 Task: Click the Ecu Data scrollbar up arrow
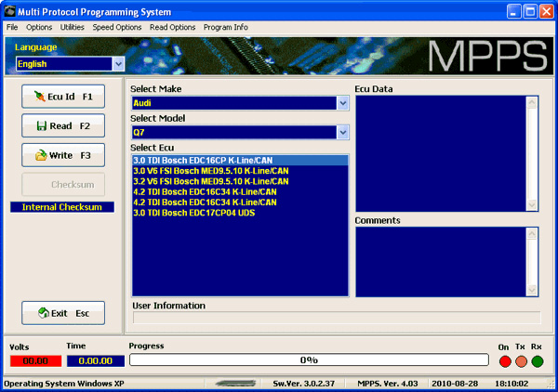click(x=532, y=103)
